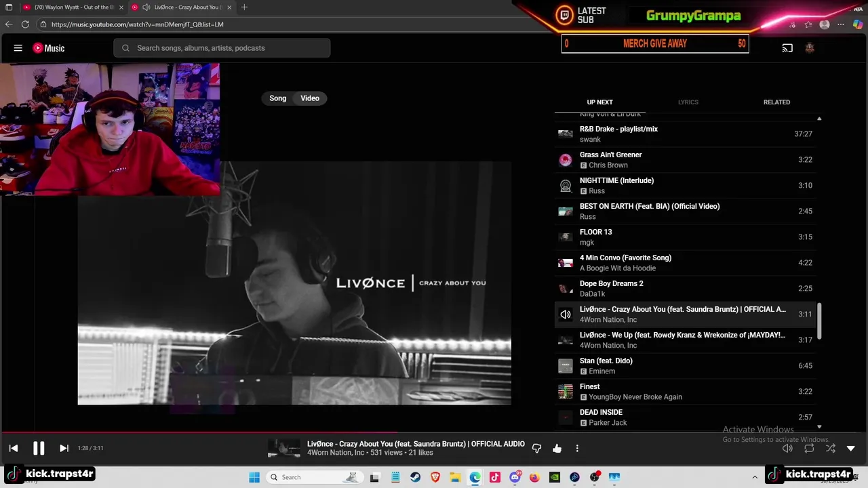Viewport: 868px width, 488px height.
Task: Toggle shuffle mode
Action: click(831, 449)
